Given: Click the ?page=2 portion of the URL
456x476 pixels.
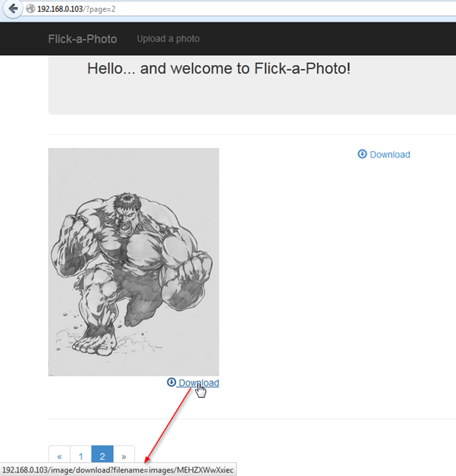Looking at the screenshot, I should click(x=102, y=9).
